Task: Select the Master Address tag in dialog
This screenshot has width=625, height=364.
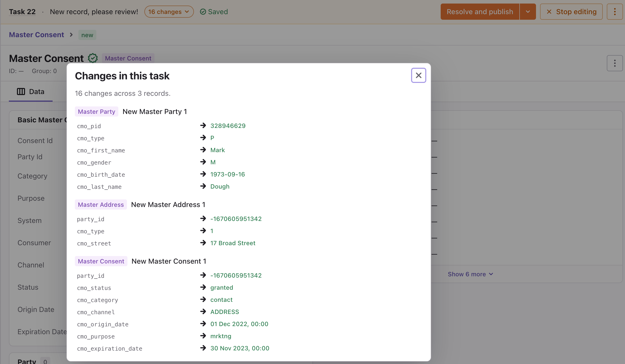Action: [101, 204]
